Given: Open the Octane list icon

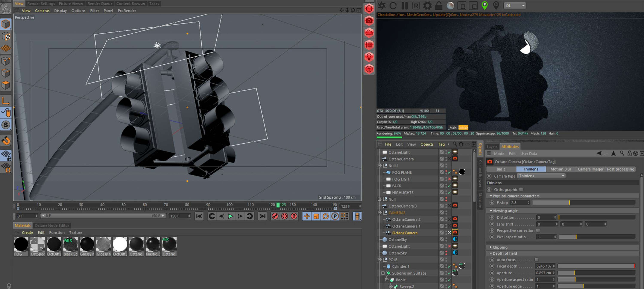Looking at the screenshot, I should pos(369,45).
